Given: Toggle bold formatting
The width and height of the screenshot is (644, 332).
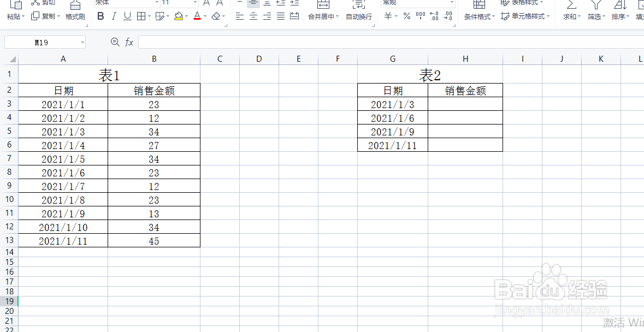Looking at the screenshot, I should click(x=101, y=16).
